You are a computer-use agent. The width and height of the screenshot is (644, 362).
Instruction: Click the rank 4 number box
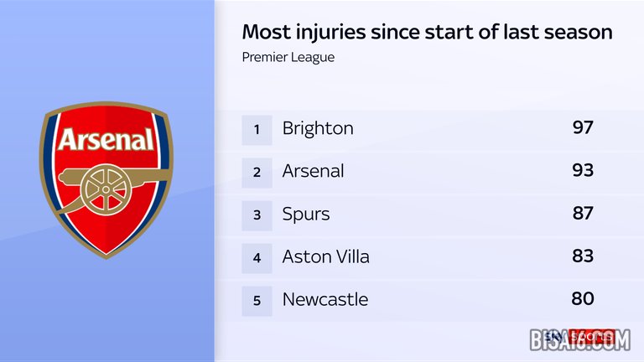coord(257,257)
